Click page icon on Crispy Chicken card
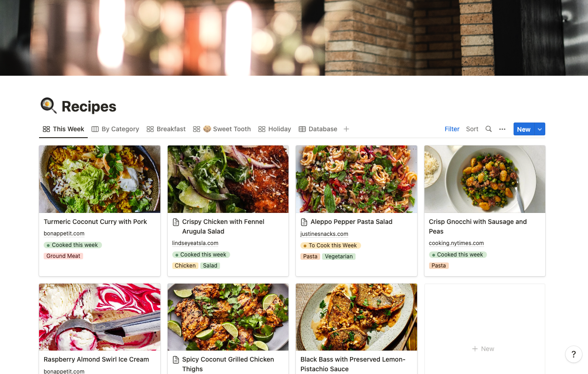This screenshot has height=374, width=588. pyautogui.click(x=175, y=222)
